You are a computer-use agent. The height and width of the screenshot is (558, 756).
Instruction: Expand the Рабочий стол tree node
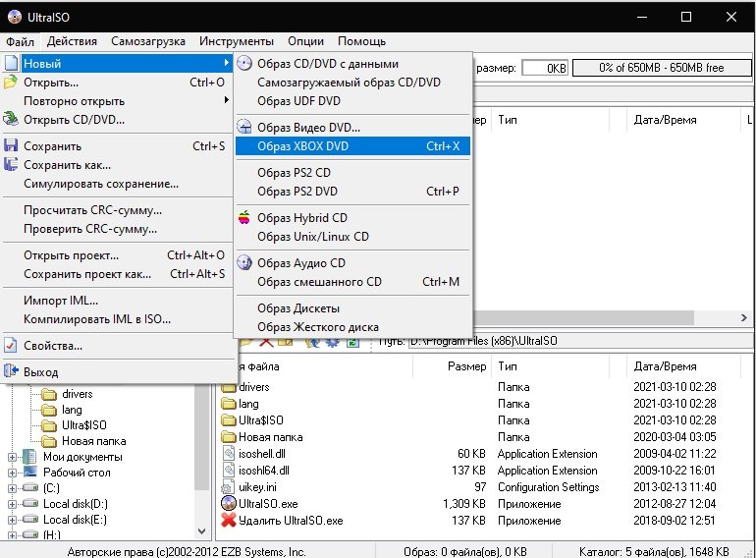[x=13, y=473]
